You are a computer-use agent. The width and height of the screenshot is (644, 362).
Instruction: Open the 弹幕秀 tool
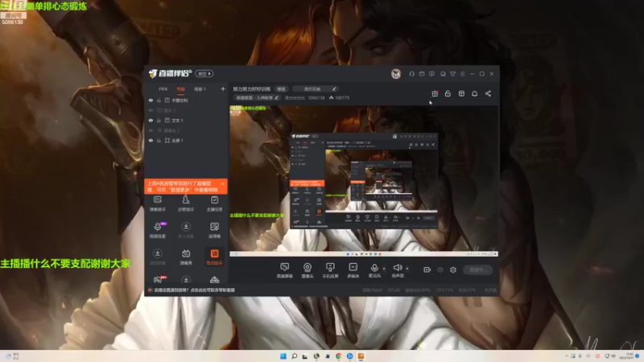[186, 257]
